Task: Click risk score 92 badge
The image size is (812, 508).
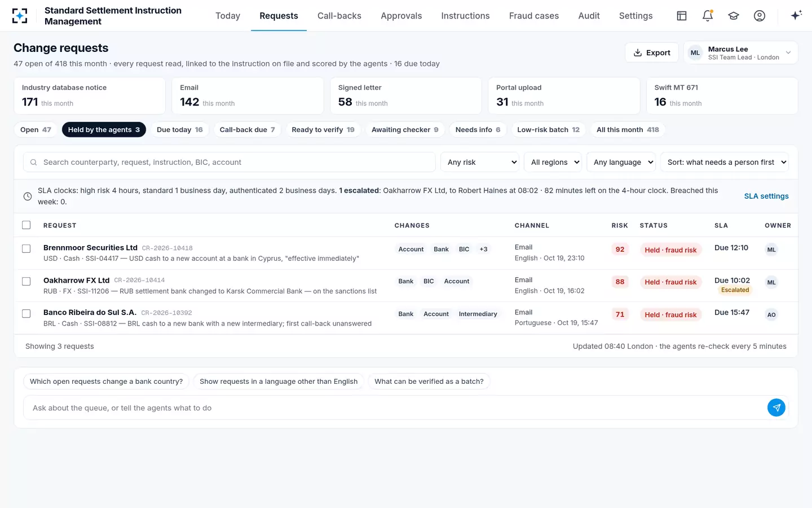Action: click(x=620, y=249)
